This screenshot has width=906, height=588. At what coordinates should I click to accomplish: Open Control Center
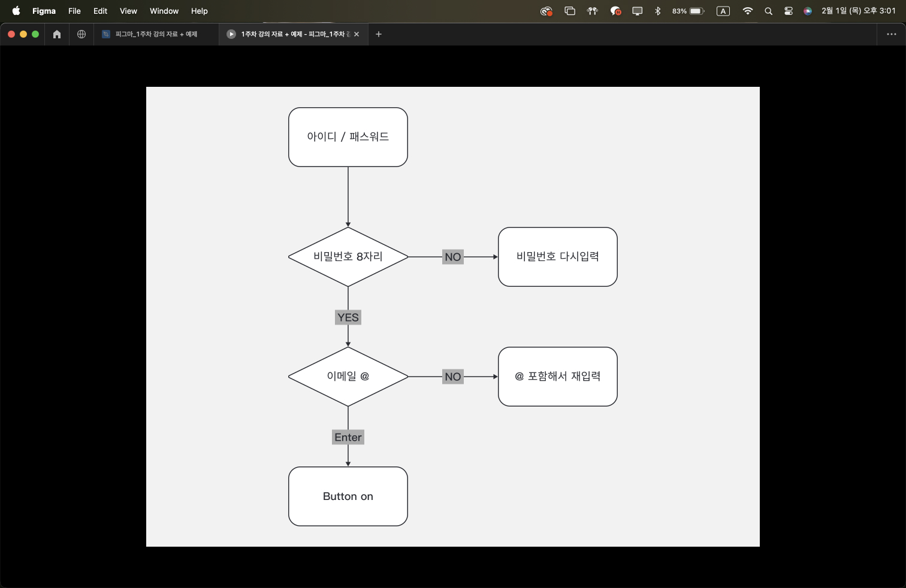click(x=789, y=11)
